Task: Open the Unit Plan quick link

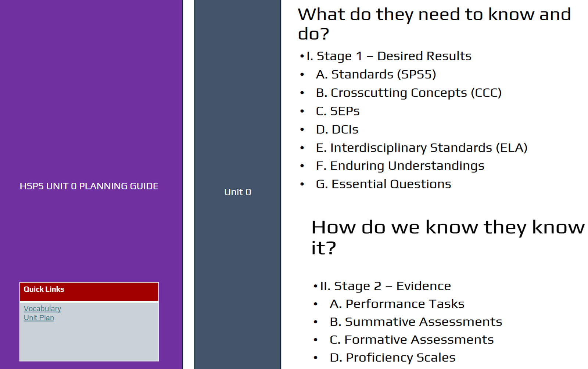Action: (39, 318)
